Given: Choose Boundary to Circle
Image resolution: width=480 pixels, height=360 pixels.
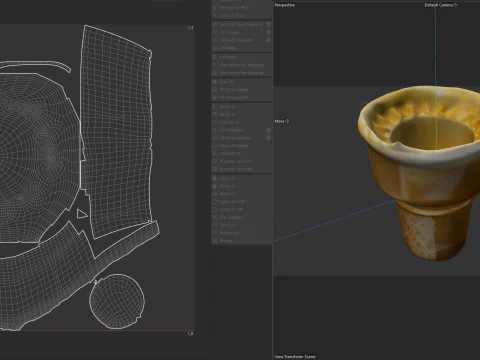Looking at the screenshot, I should [x=241, y=161].
